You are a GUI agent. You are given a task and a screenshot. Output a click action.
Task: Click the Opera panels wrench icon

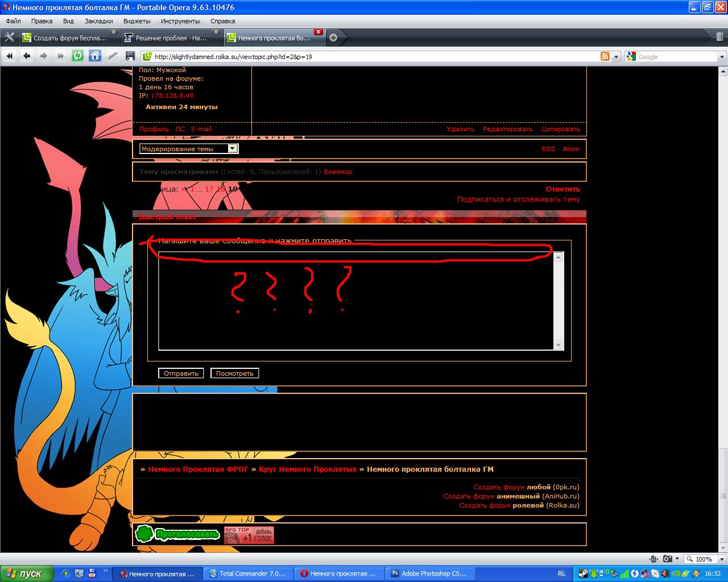point(9,38)
